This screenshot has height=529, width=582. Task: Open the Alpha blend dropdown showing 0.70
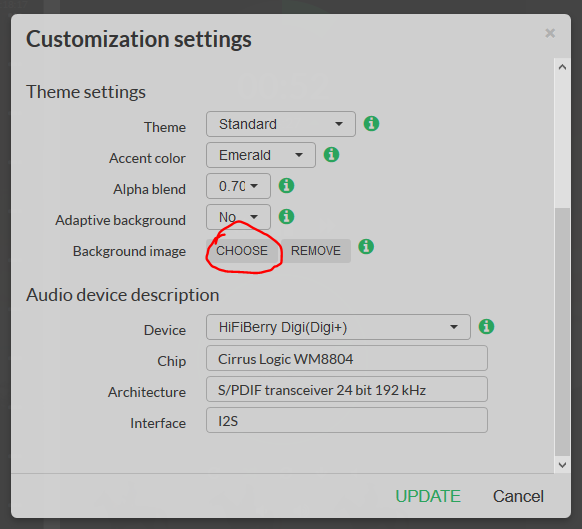(238, 186)
